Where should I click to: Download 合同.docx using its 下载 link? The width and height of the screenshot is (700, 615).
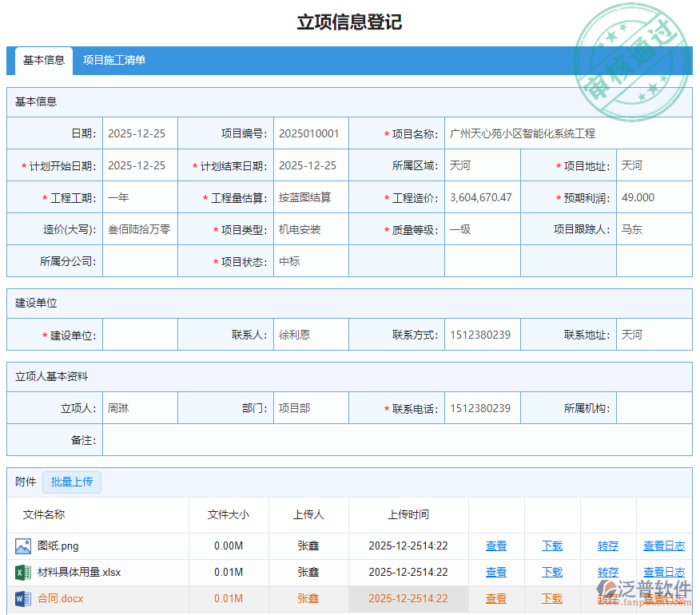point(551,598)
